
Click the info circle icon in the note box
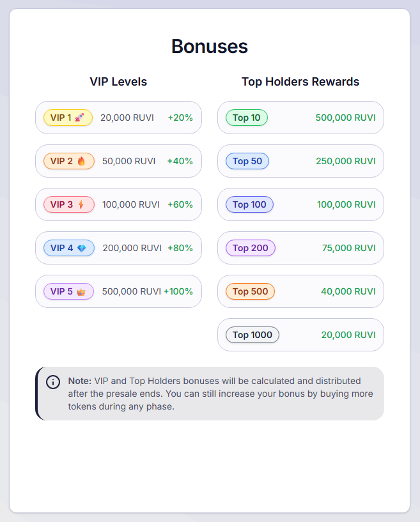[x=54, y=381]
